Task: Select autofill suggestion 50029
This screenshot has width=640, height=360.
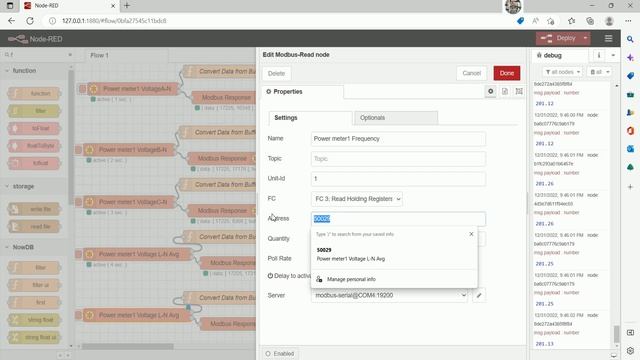Action: tap(394, 254)
